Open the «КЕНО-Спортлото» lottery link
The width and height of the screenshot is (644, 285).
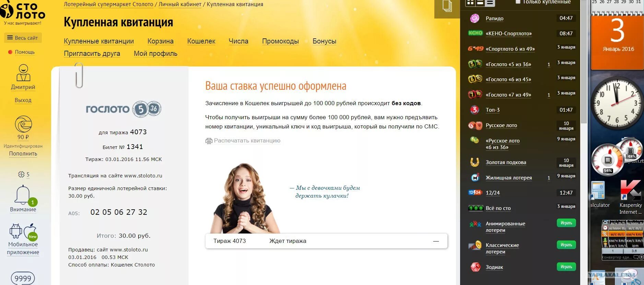tap(508, 34)
